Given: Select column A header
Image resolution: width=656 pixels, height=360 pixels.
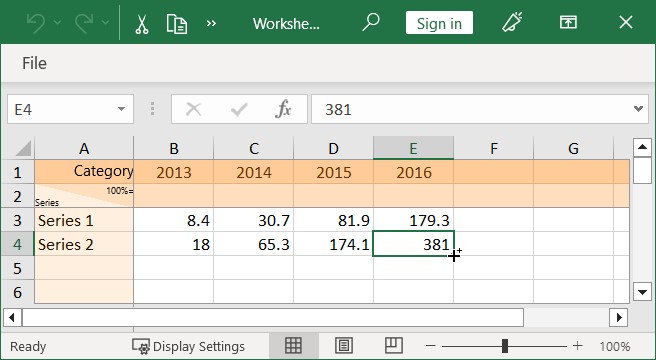Looking at the screenshot, I should tap(84, 148).
